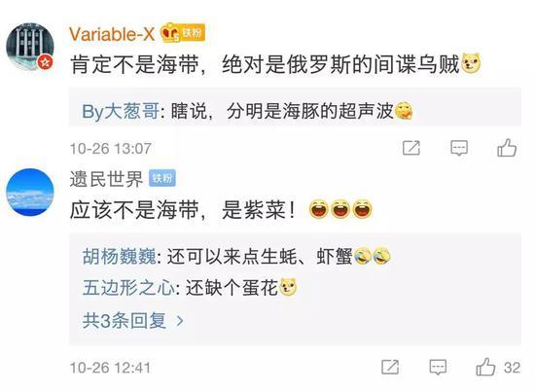Screen dimensions: 535x392
Task: Select comment text 应该不是海带,是紫菜
Action: point(183,209)
